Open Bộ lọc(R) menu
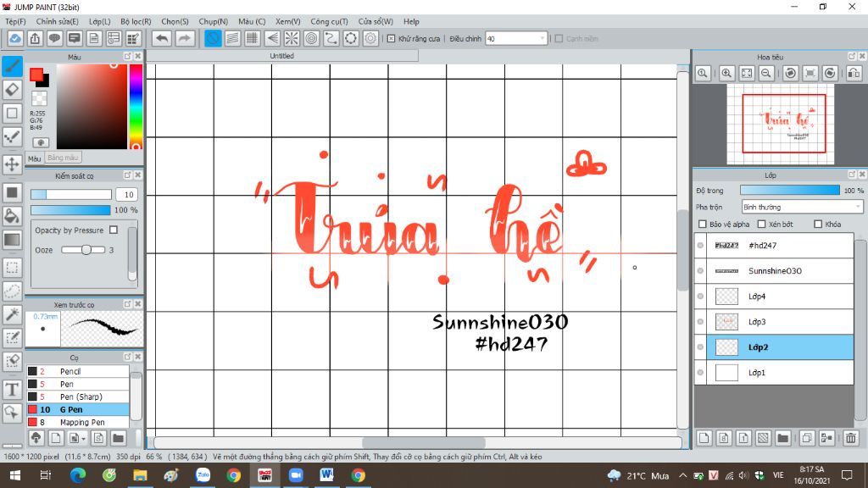The width and height of the screenshot is (868, 488). (x=136, y=21)
